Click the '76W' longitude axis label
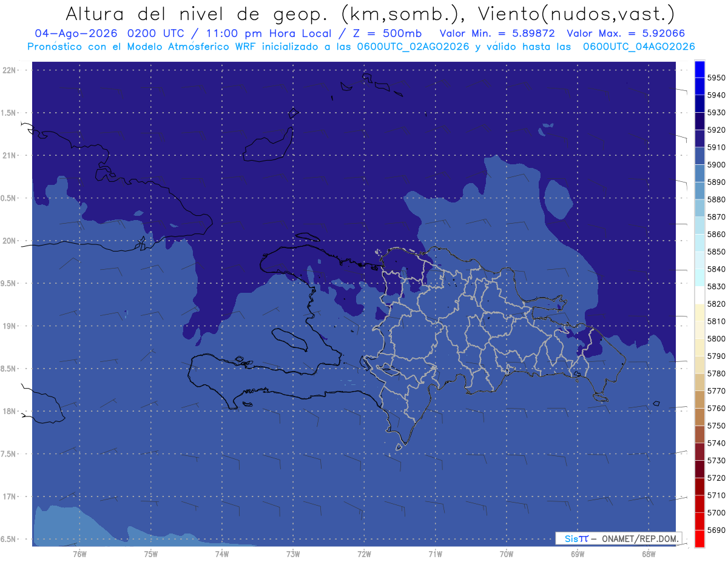 [79, 554]
